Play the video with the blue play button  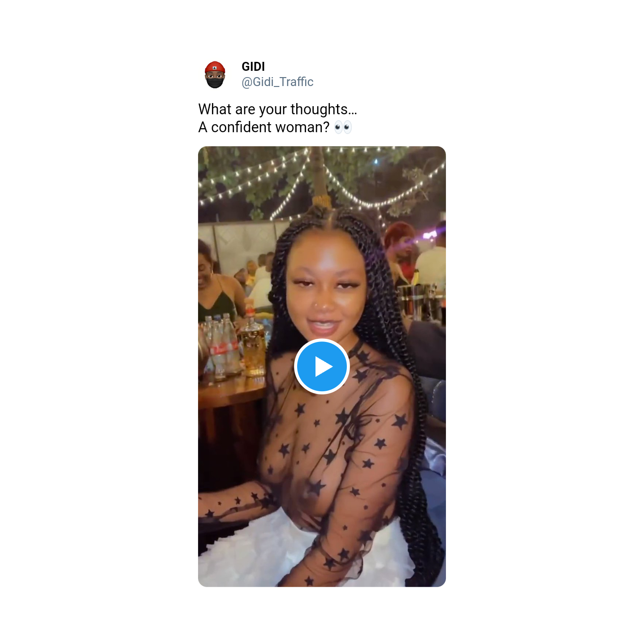[322, 367]
